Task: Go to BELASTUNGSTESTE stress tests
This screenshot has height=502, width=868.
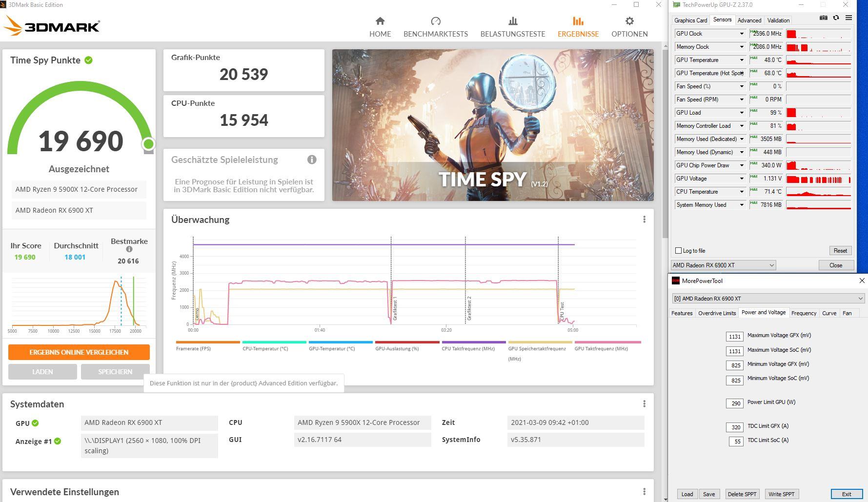Action: pyautogui.click(x=512, y=27)
